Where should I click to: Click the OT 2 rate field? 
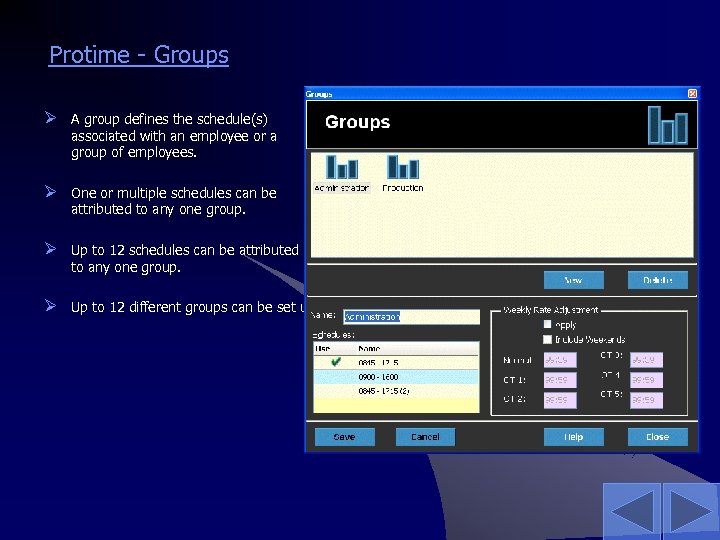(x=560, y=400)
